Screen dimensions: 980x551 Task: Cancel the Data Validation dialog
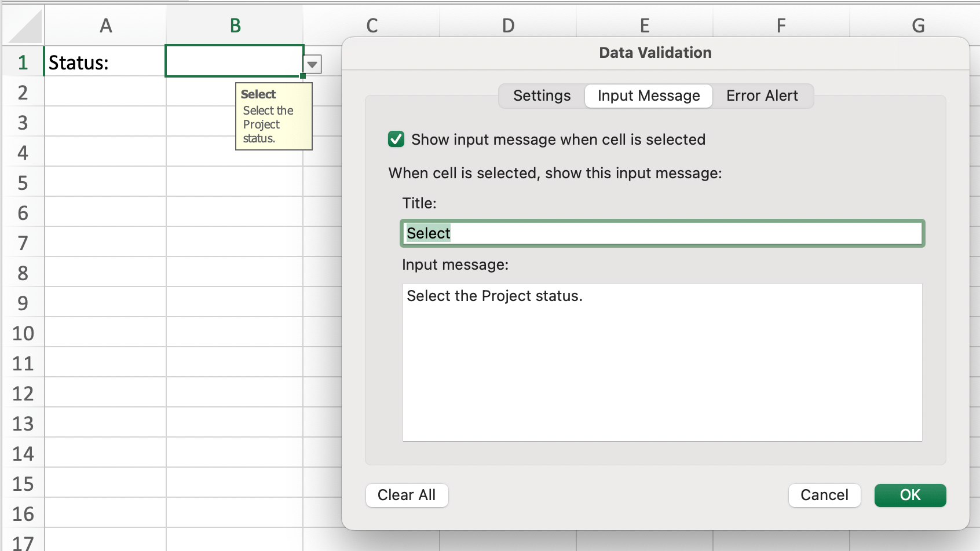[824, 495]
